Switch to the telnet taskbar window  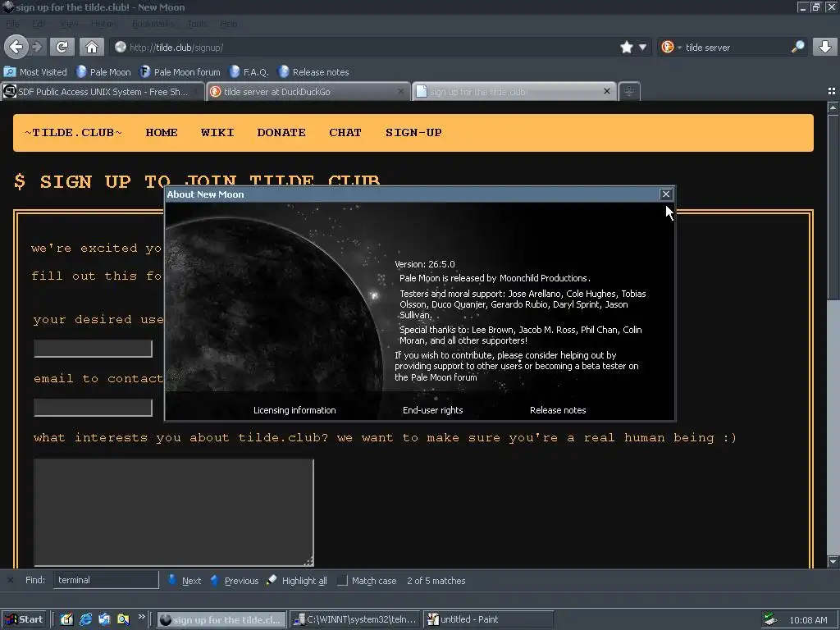coord(356,619)
